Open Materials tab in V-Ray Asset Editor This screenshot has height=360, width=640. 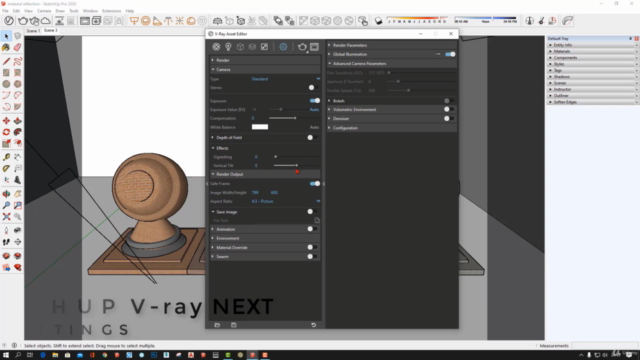(x=216, y=47)
